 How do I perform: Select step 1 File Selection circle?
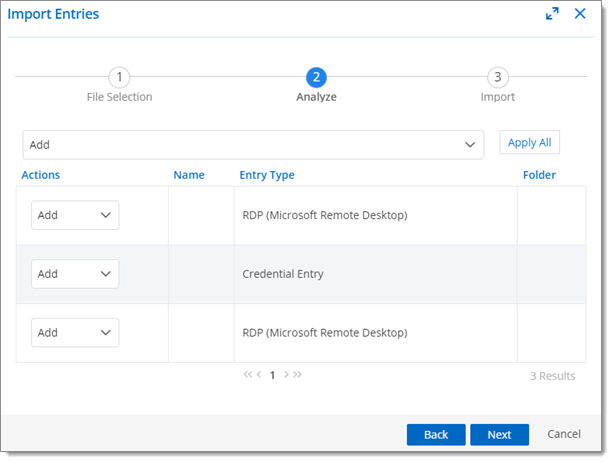[x=119, y=77]
